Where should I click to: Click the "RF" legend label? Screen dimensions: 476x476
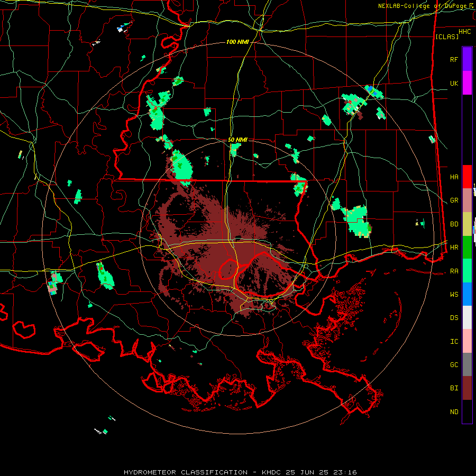pyautogui.click(x=454, y=59)
